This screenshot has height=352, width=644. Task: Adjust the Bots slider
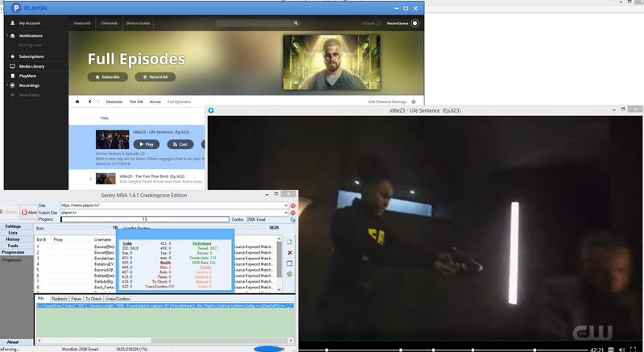point(79,228)
